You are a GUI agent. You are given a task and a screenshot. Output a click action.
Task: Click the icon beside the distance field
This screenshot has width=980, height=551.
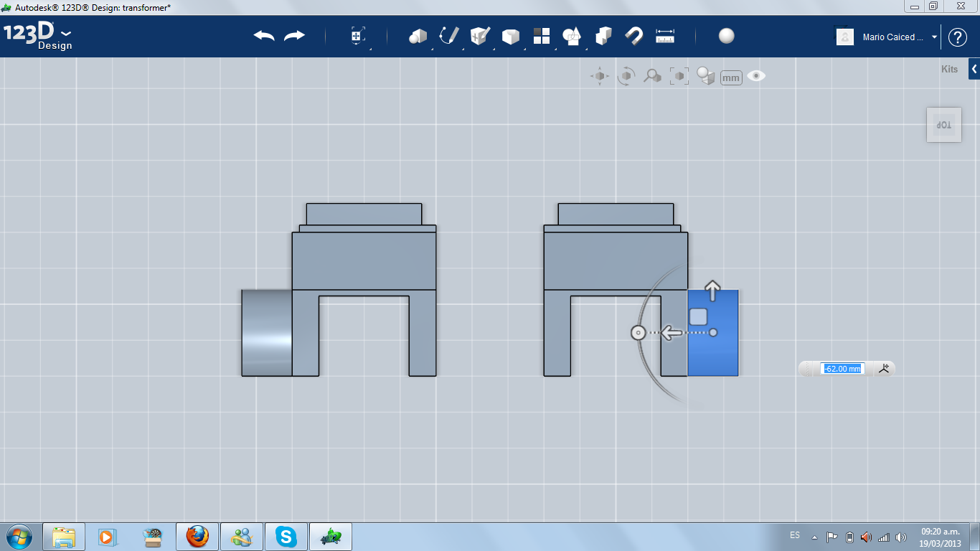(883, 369)
